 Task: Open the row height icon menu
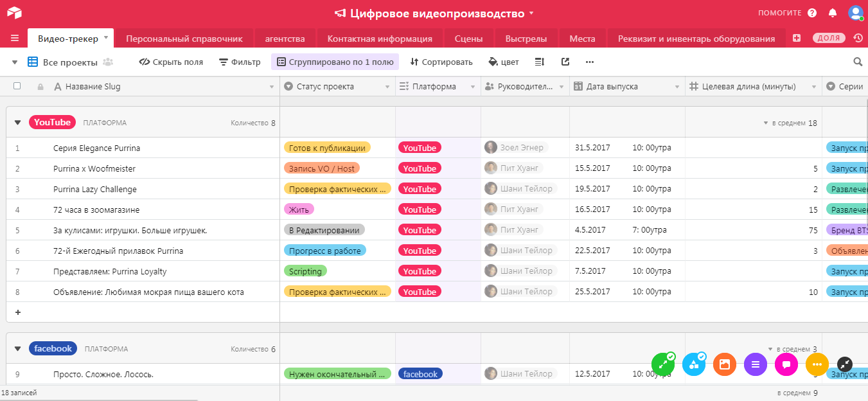[538, 62]
